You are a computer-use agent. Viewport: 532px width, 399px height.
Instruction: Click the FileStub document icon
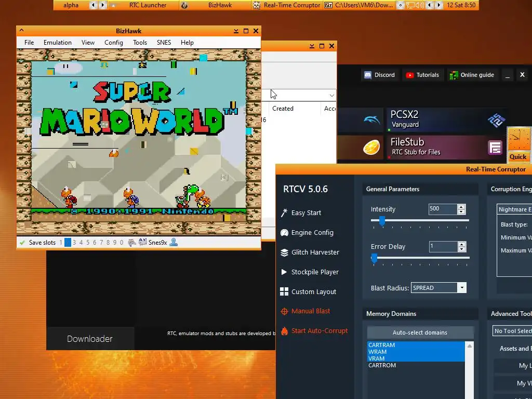coord(495,148)
